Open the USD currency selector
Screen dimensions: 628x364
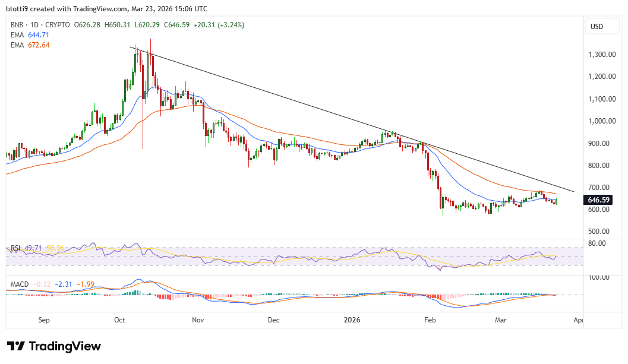click(601, 26)
